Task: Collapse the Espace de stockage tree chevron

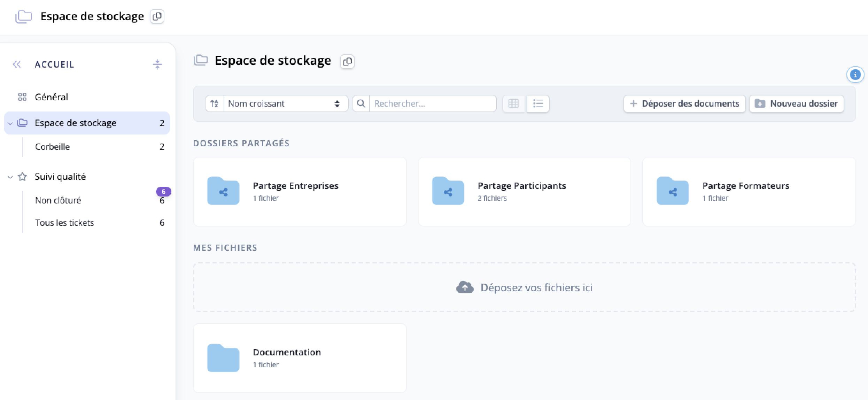Action: coord(10,123)
